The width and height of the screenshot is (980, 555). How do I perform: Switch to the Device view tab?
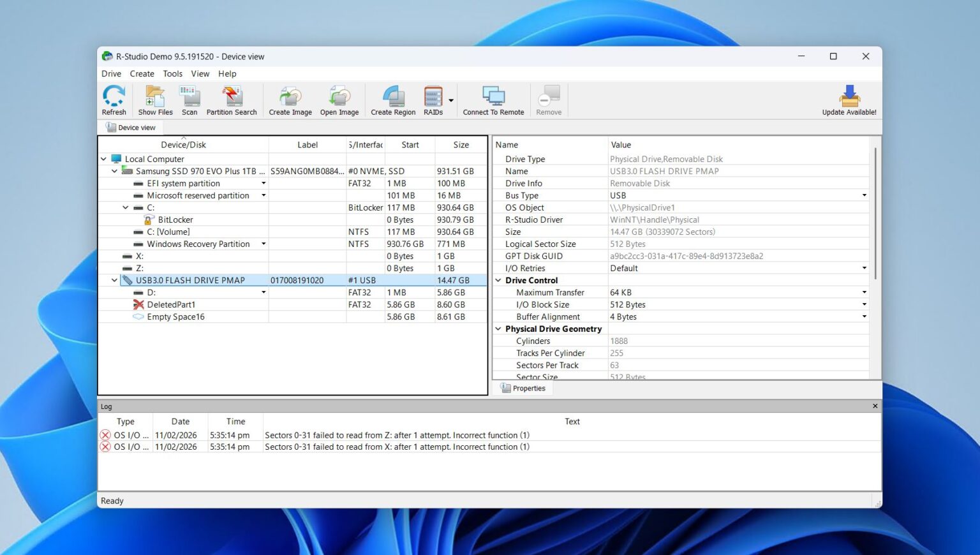[131, 128]
